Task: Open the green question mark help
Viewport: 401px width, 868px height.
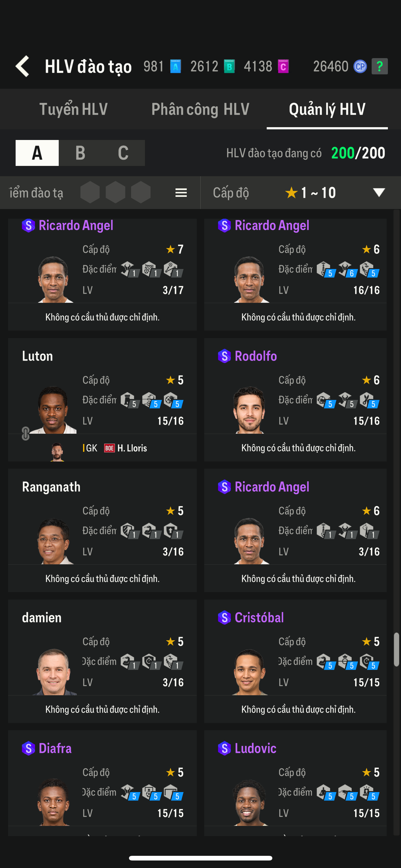Action: click(379, 66)
